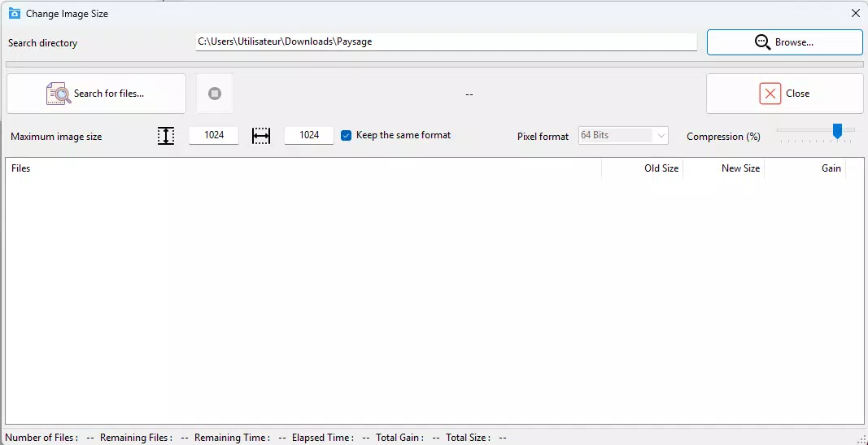Click the maximum height value field
This screenshot has height=445, width=868.
click(214, 135)
